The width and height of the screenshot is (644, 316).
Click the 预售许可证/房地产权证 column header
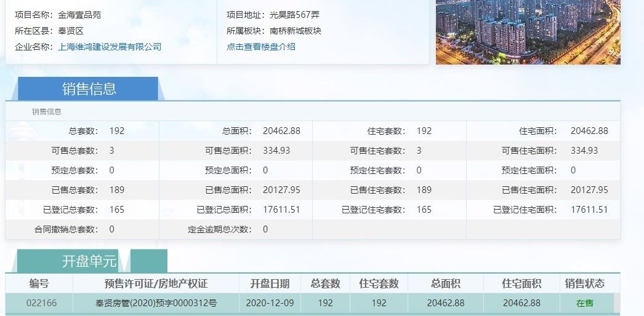[156, 283]
